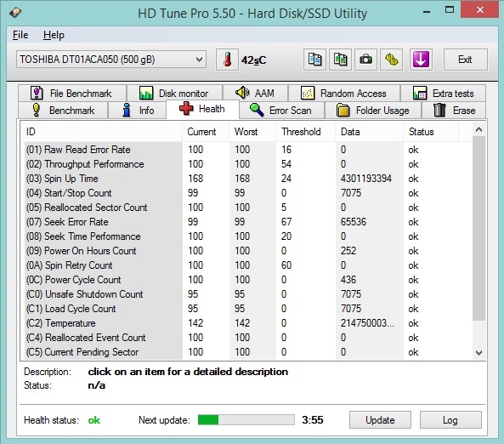
Task: Open the Erase tab
Action: [x=454, y=111]
